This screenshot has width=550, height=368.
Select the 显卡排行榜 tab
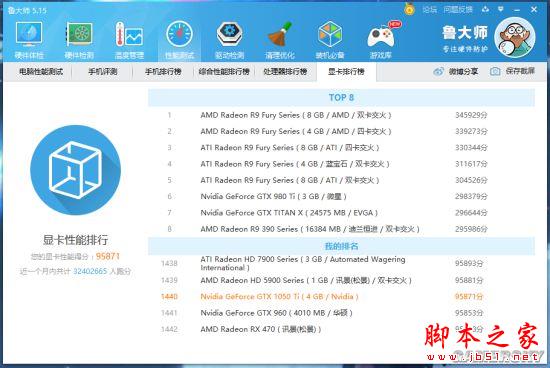tap(346, 72)
